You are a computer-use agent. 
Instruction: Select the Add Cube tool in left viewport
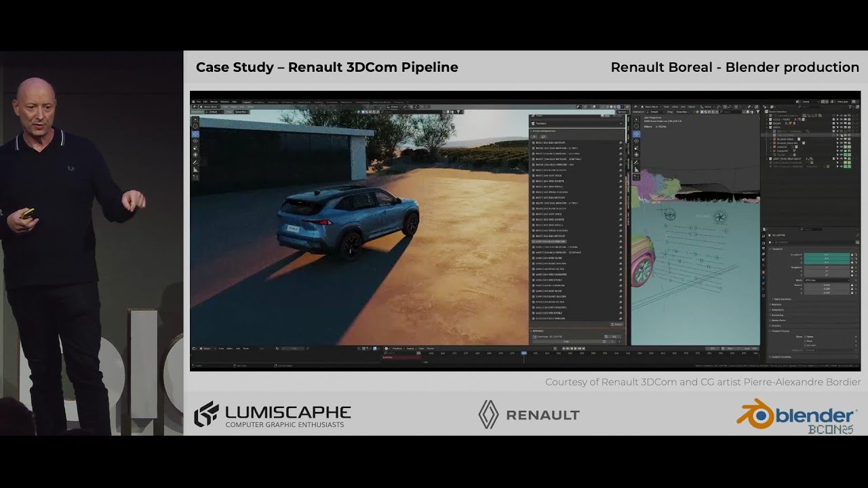point(195,178)
